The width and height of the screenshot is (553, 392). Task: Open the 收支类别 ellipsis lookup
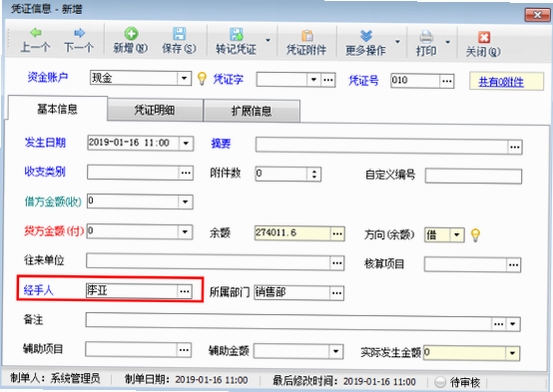pyautogui.click(x=186, y=173)
